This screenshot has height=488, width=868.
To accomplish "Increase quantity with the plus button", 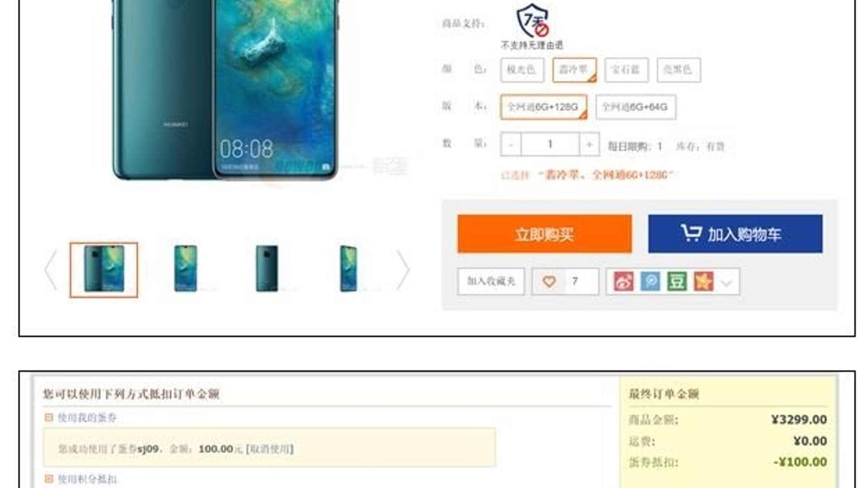I will [x=589, y=144].
